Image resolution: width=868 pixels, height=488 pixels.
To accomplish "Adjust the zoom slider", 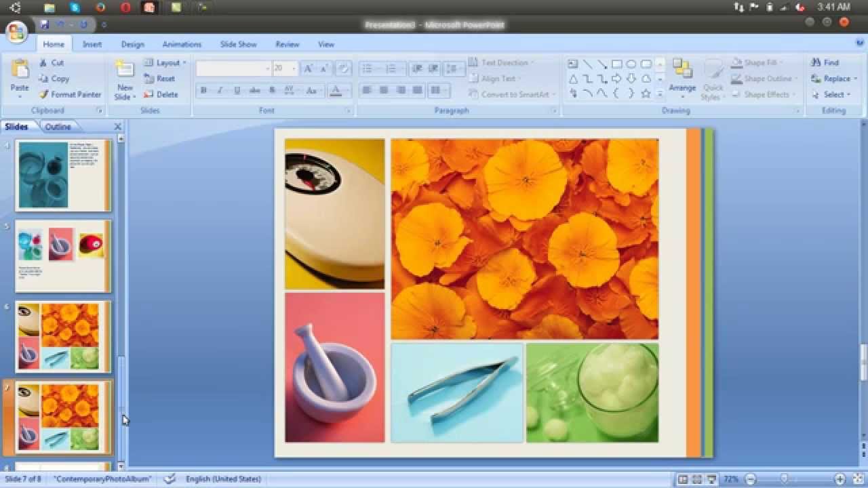I will pos(785,479).
